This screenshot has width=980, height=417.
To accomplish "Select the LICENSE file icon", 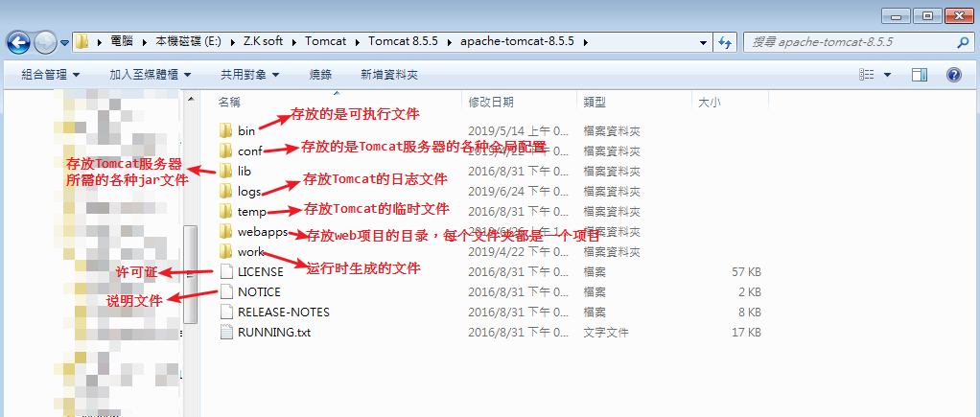I will coord(225,271).
